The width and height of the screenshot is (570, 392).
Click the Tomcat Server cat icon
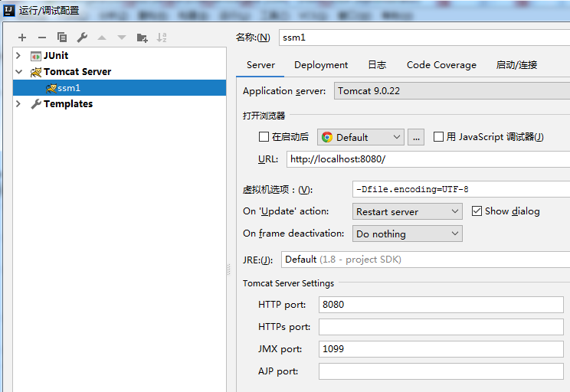click(x=35, y=72)
